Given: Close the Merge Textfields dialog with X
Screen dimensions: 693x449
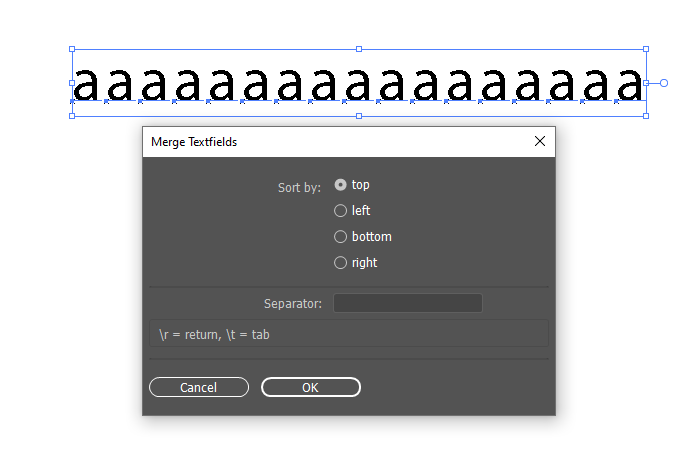Looking at the screenshot, I should [540, 141].
